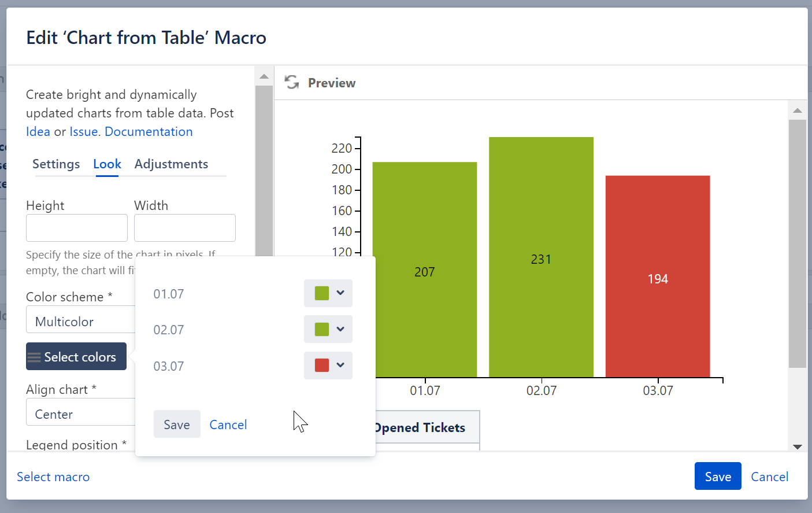Click the Width input field
This screenshot has height=513, width=812.
pyautogui.click(x=185, y=228)
